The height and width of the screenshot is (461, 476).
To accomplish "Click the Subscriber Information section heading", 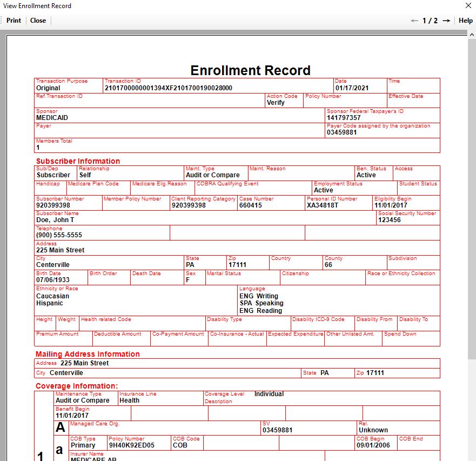I will pos(78,161).
